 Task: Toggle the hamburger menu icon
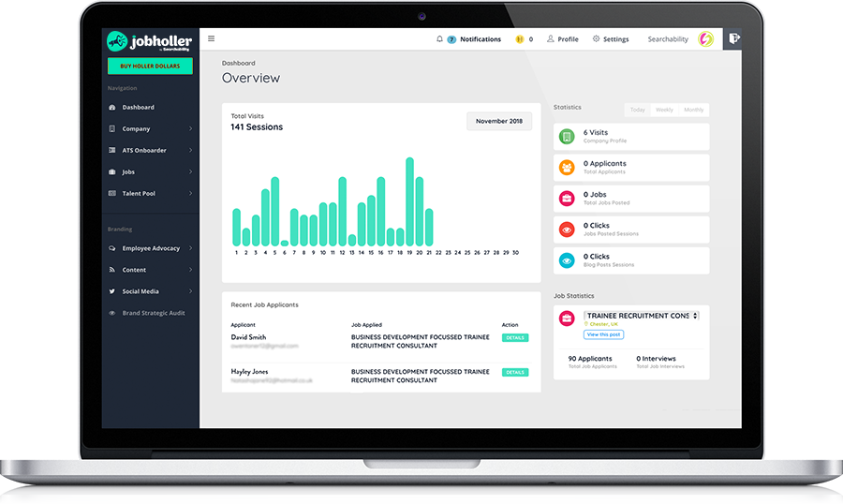(x=212, y=38)
